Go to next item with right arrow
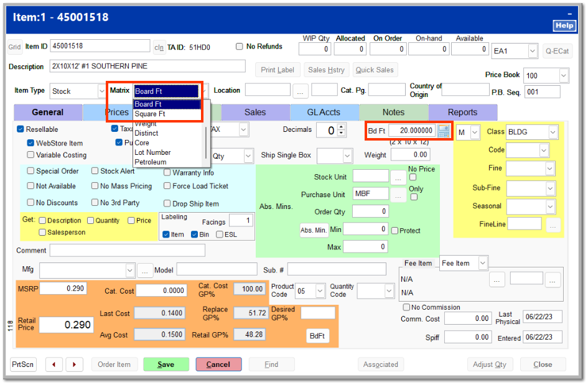The image size is (588, 385). (74, 364)
